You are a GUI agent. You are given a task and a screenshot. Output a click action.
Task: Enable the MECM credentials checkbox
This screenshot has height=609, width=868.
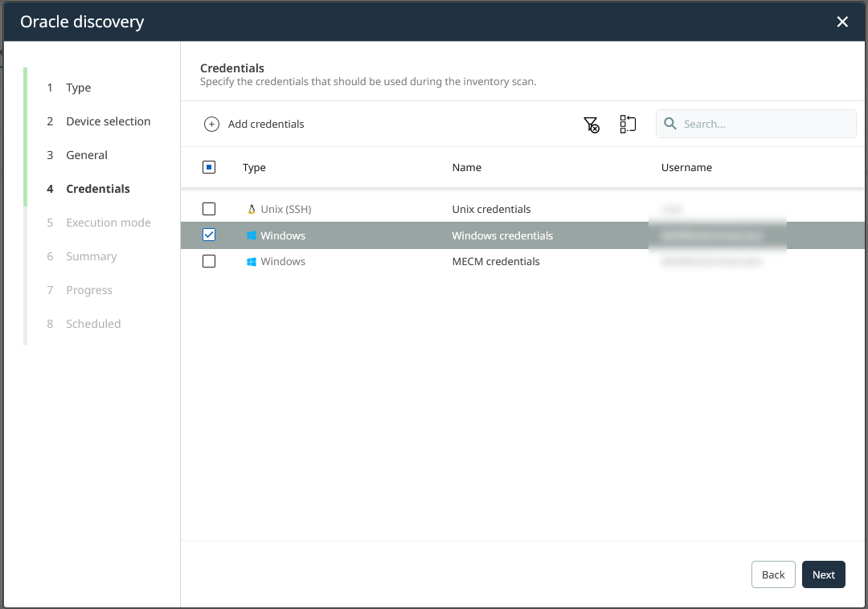coord(209,261)
